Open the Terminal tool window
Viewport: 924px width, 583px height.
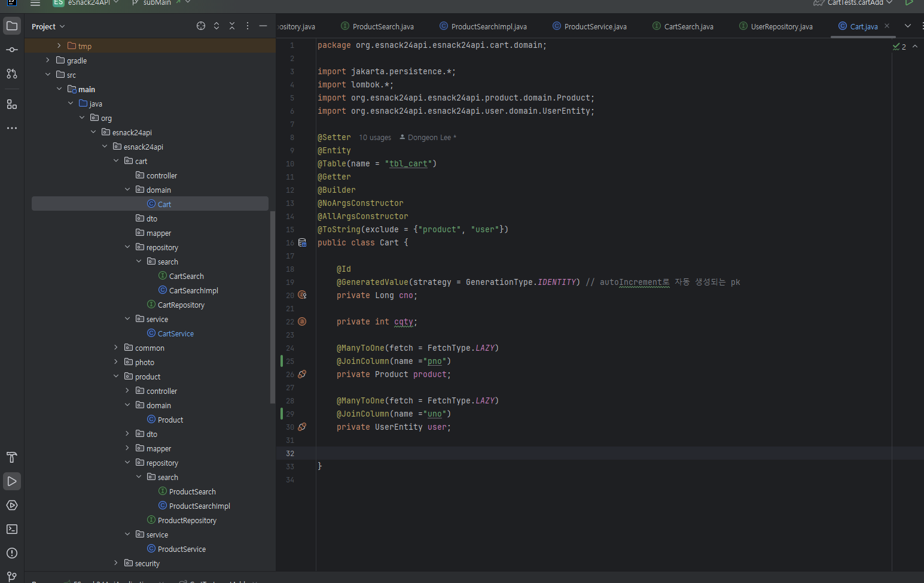tap(12, 529)
